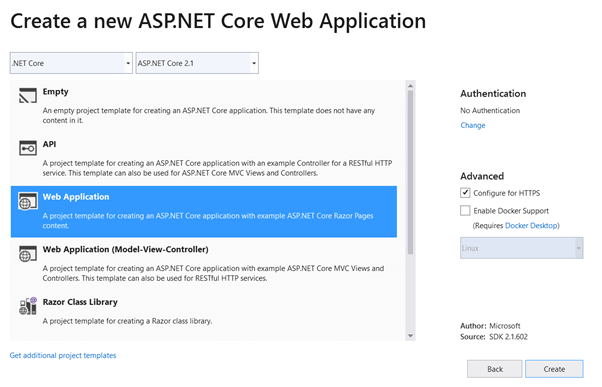This screenshot has height=387, width=602.
Task: Click the template list scrollbar thumb
Action: (410, 172)
